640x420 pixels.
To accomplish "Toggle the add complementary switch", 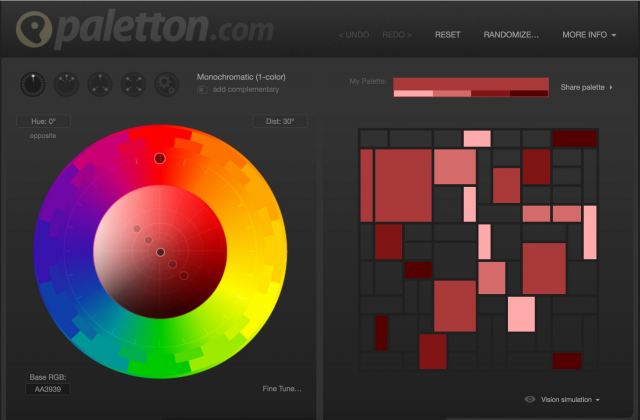I will click(x=203, y=90).
